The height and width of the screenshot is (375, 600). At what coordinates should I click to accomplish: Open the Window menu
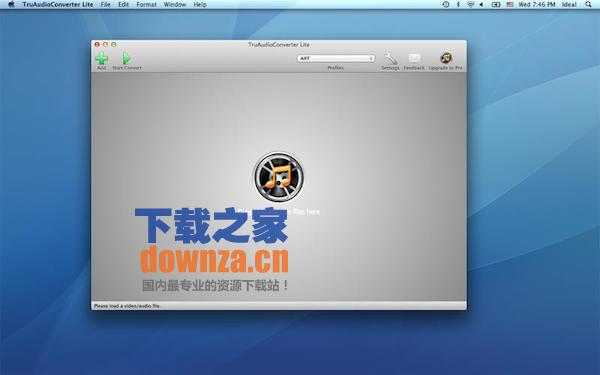point(174,5)
